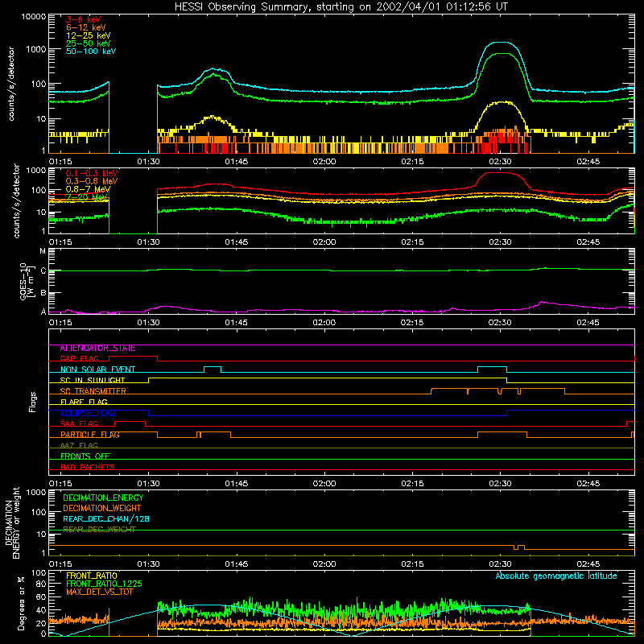The width and height of the screenshot is (644, 644).
Task: Select the 25-50 keV legend label
Action: pyautogui.click(x=88, y=43)
